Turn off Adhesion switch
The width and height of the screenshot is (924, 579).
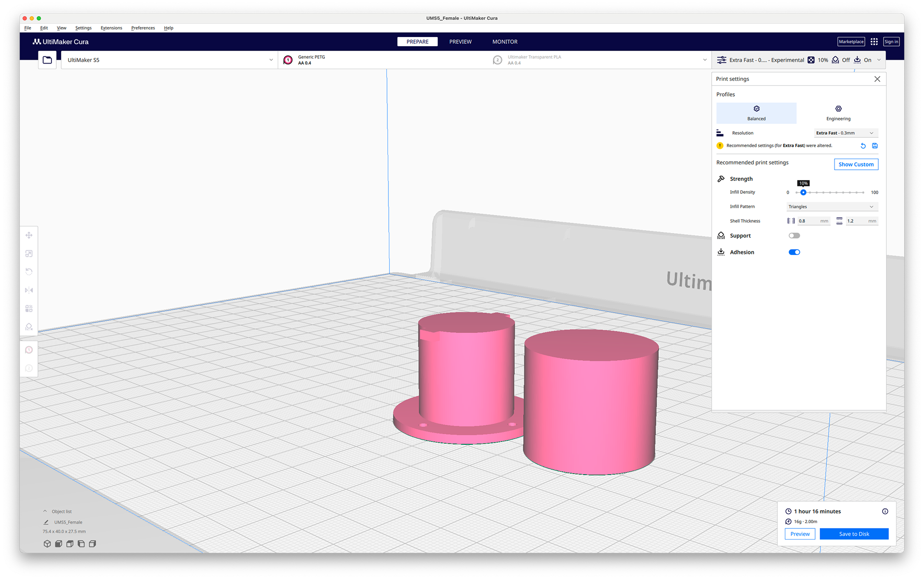click(x=794, y=252)
